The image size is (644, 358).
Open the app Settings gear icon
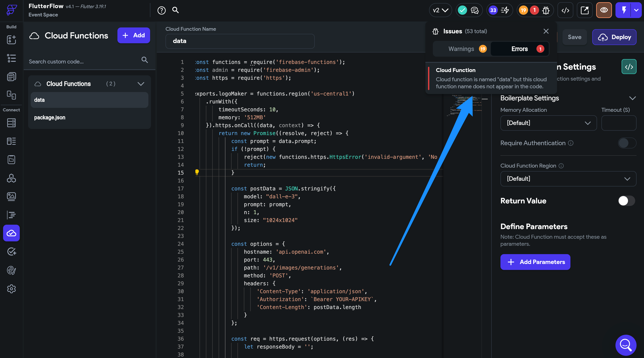pos(11,289)
